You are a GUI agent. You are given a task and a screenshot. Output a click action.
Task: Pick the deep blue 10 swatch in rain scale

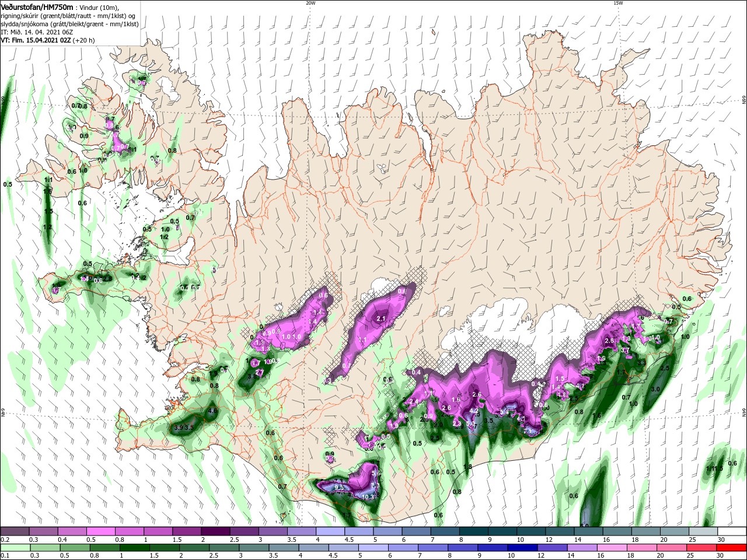[521, 548]
